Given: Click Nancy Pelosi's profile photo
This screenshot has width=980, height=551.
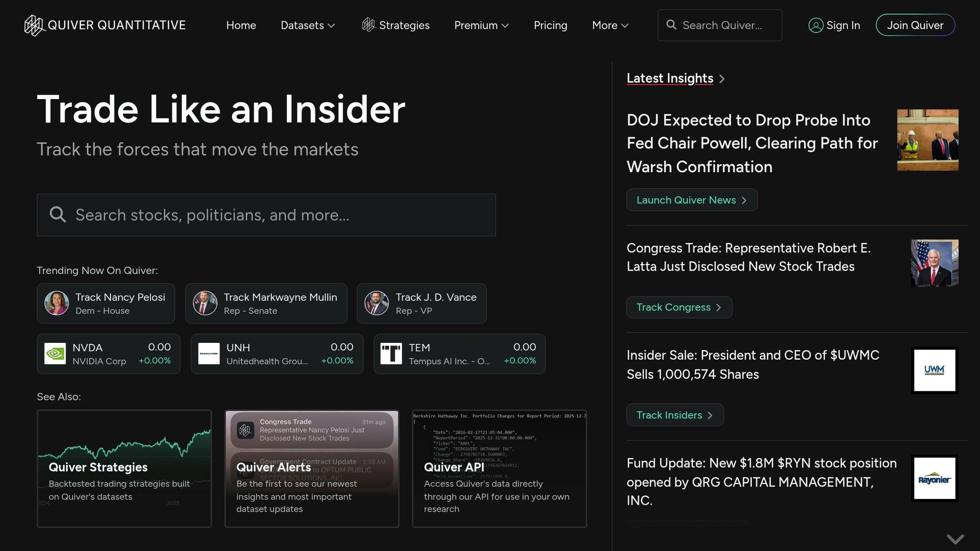Looking at the screenshot, I should tap(56, 303).
